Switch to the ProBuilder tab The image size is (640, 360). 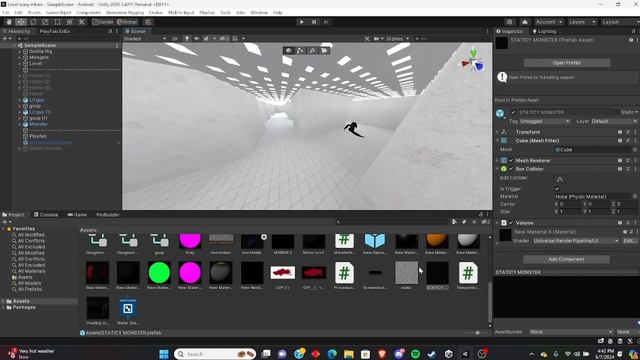coord(108,215)
